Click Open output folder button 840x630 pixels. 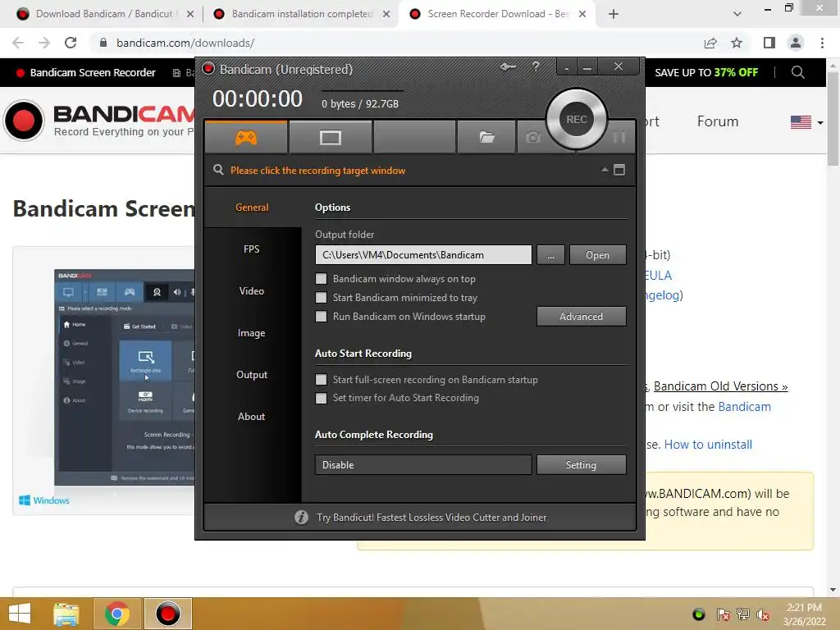pos(597,255)
